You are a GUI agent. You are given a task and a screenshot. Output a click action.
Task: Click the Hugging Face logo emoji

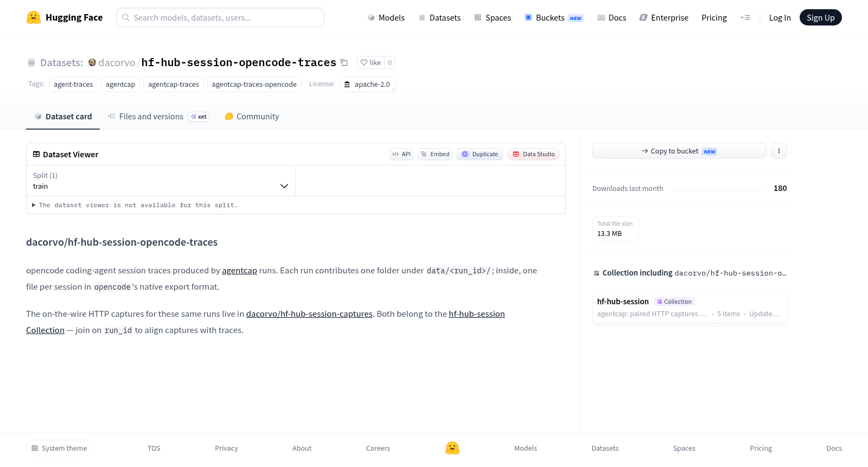point(34,17)
